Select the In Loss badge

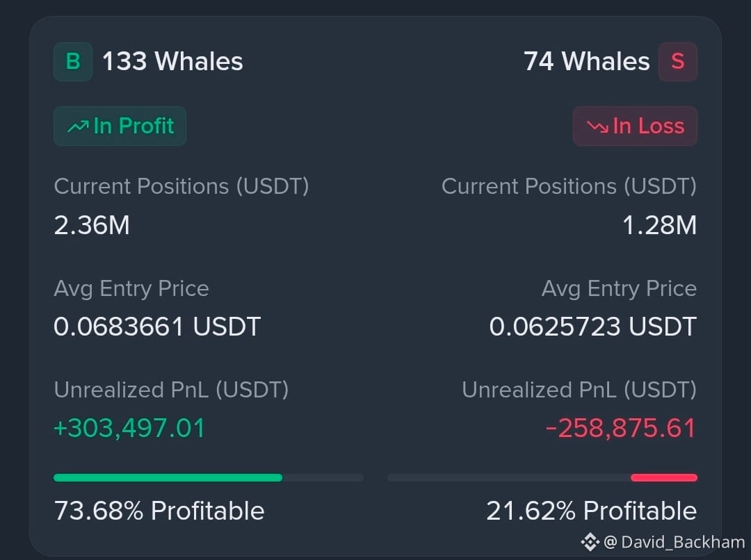[635, 126]
